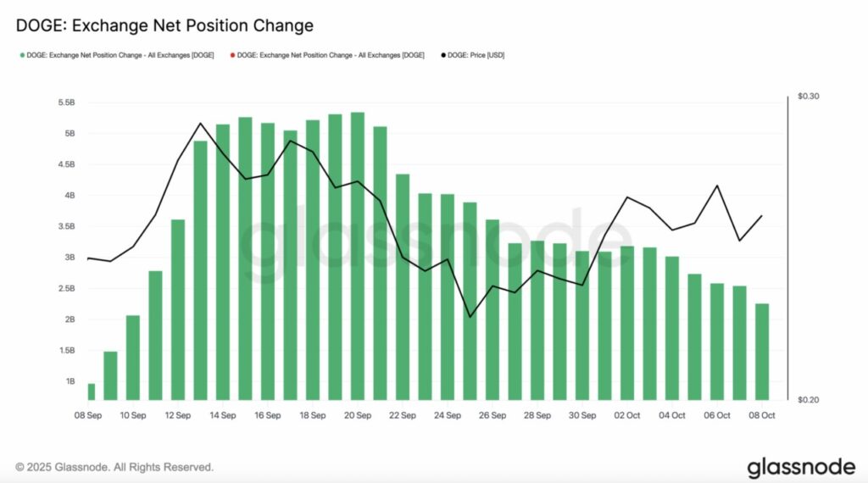
Task: Click the green legend dot for Exchange Net Position Change
Action: (x=21, y=55)
